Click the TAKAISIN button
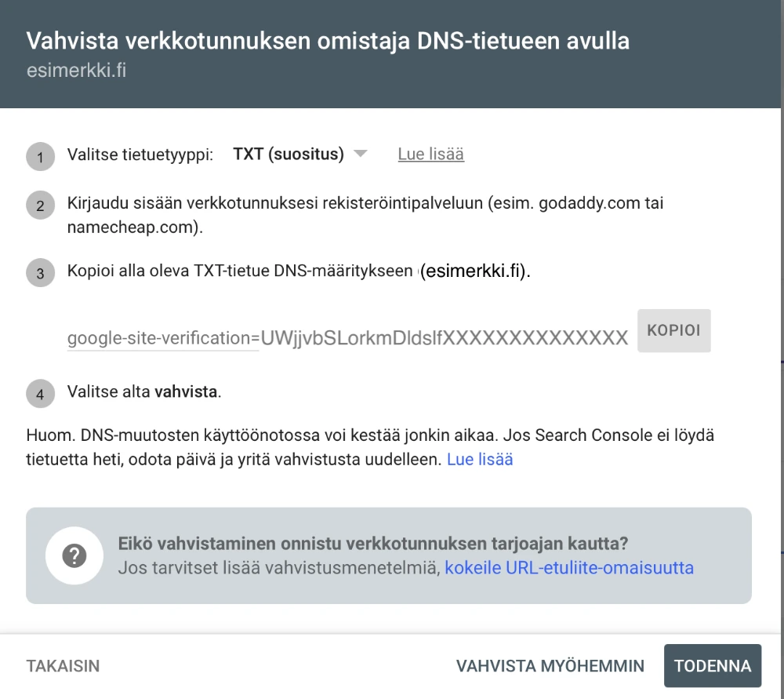Image resolution: width=784 pixels, height=699 pixels. click(x=63, y=666)
